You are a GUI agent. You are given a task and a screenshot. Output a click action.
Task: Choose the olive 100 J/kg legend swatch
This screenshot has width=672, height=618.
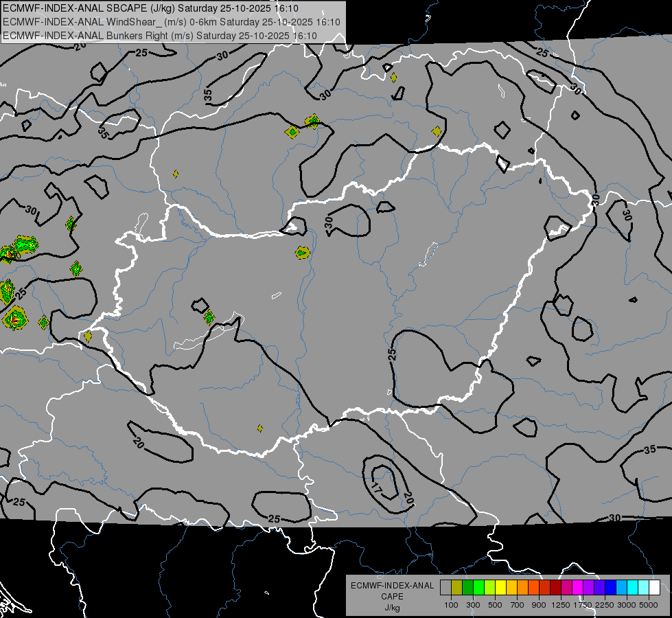457,588
